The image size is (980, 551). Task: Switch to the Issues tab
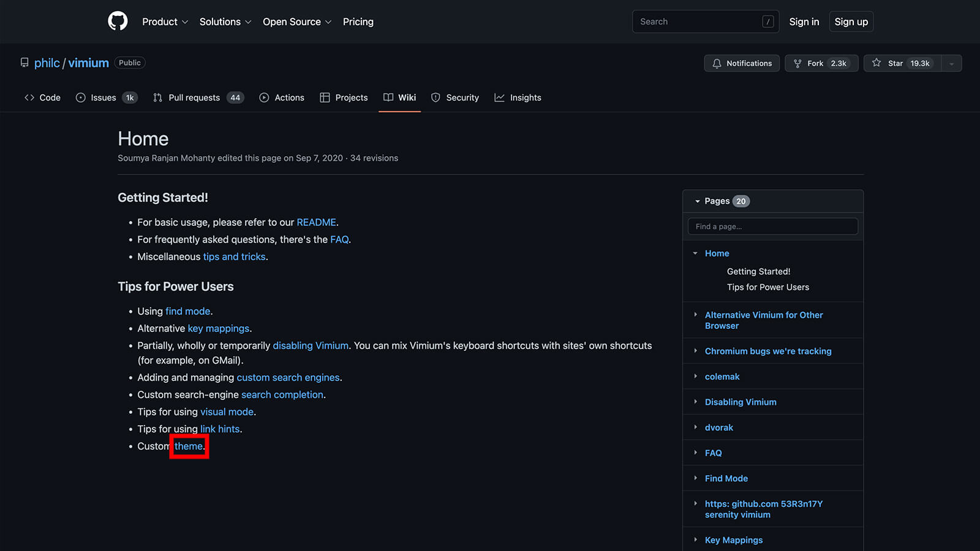pyautogui.click(x=107, y=97)
